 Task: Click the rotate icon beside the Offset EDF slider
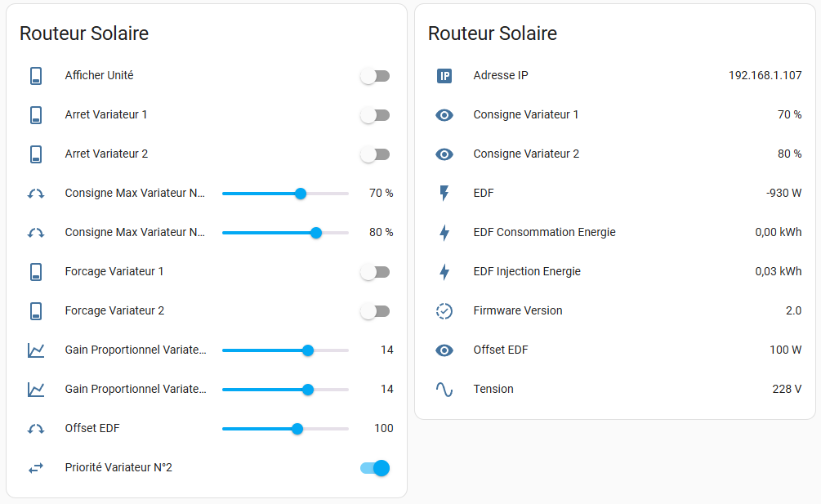click(x=36, y=429)
